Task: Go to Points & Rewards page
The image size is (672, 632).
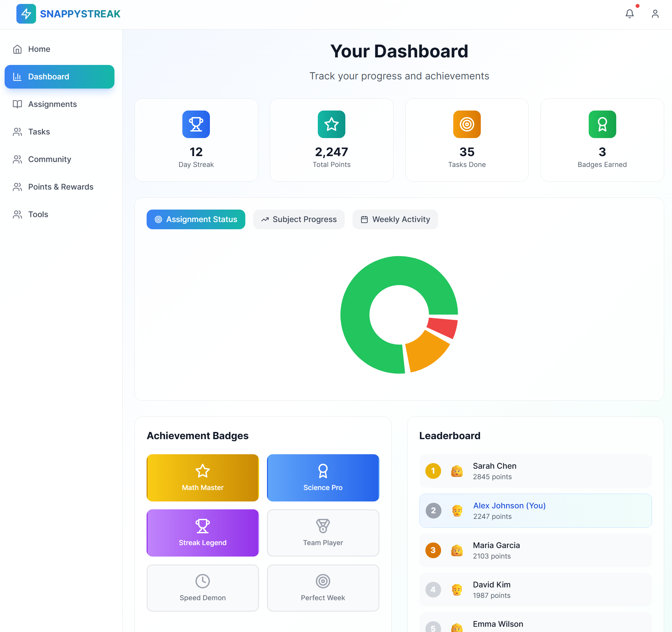Action: pos(60,187)
